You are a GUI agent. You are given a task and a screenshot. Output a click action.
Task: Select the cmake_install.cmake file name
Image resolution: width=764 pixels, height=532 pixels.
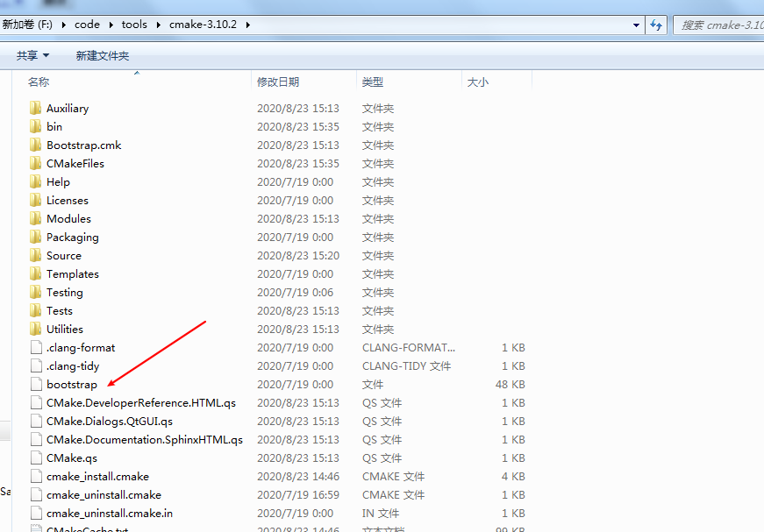pos(98,477)
